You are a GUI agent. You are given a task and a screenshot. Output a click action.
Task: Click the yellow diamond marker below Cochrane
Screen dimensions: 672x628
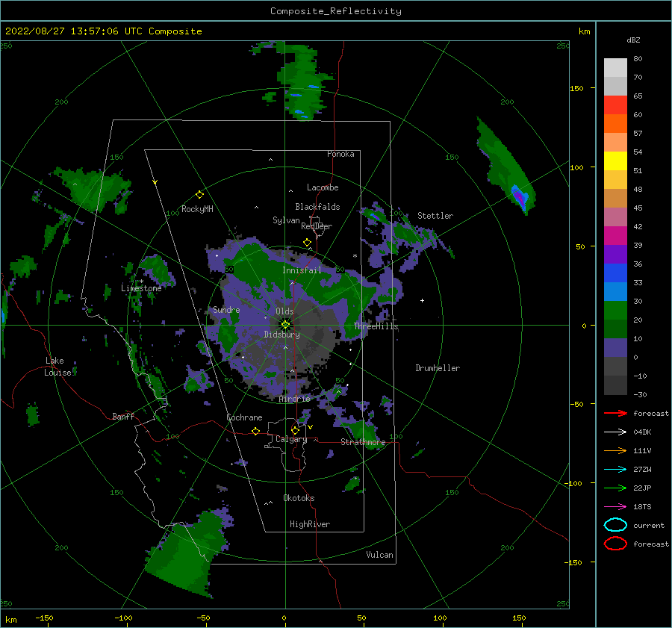click(x=255, y=431)
